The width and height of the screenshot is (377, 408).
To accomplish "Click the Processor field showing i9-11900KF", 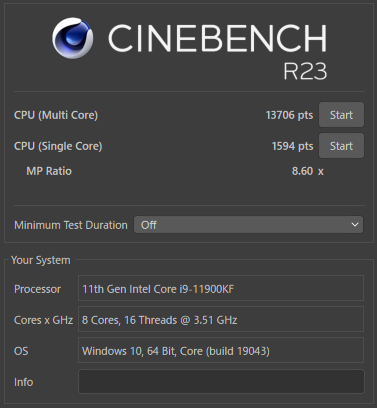I will 221,288.
